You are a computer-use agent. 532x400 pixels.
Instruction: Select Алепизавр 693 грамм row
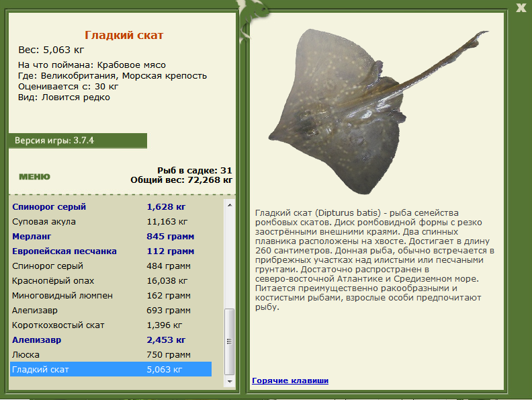[x=111, y=311]
